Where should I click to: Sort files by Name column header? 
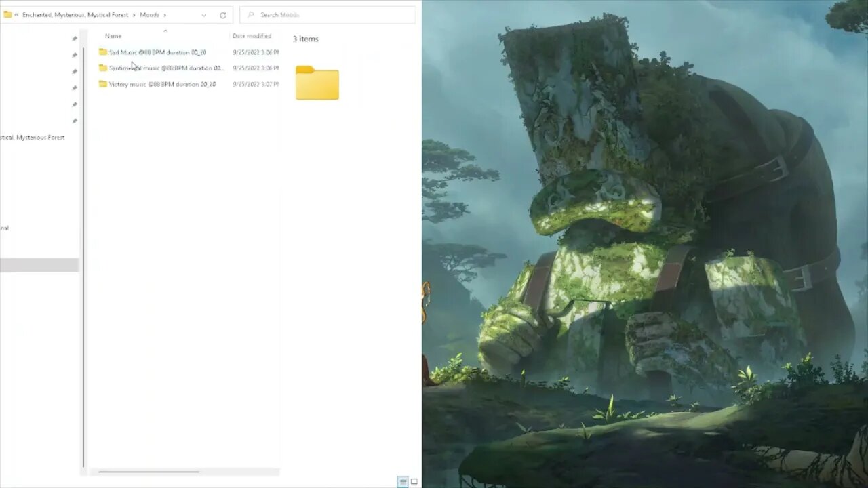click(x=113, y=36)
